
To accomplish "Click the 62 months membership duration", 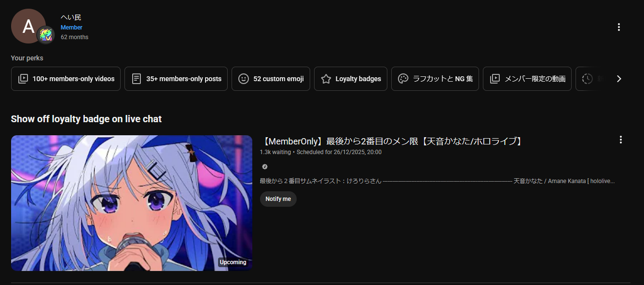I will pos(75,37).
